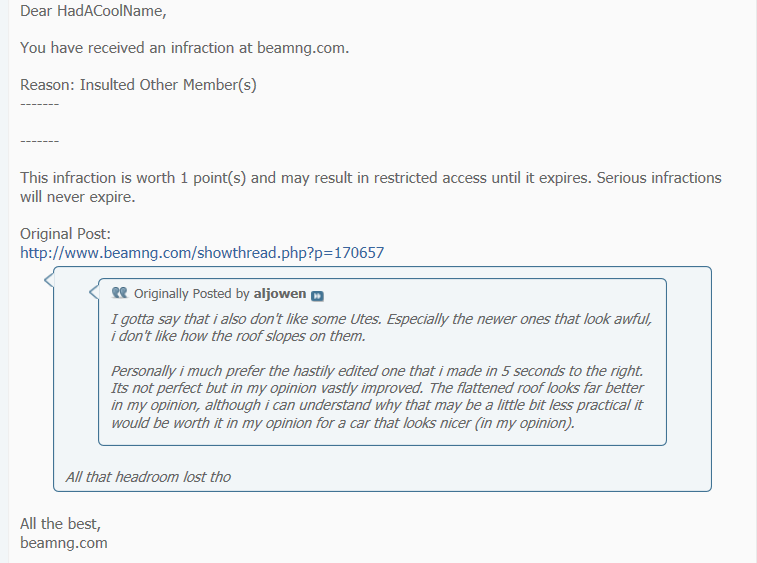757x563 pixels.
Task: Click the quoted paragraph about the hastily edited one
Action: pos(377,397)
